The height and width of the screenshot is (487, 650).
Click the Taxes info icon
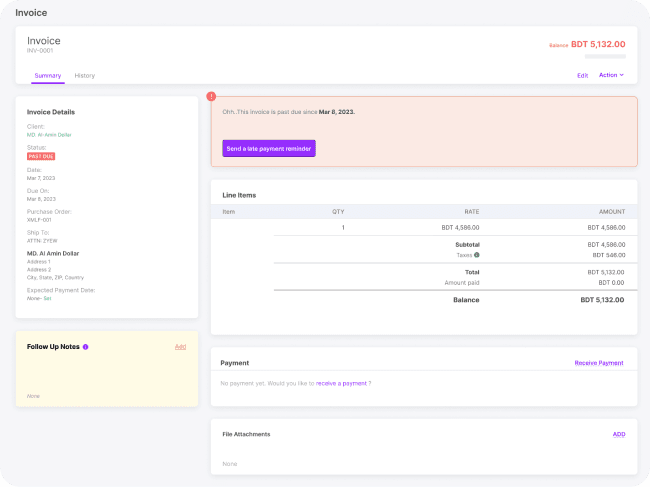coord(476,255)
